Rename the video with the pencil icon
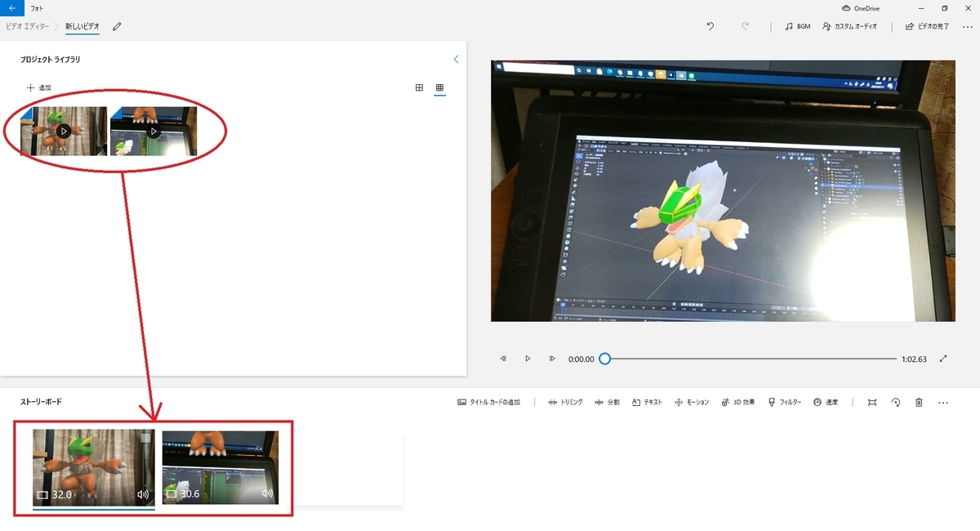The width and height of the screenshot is (980, 531). 117,26
